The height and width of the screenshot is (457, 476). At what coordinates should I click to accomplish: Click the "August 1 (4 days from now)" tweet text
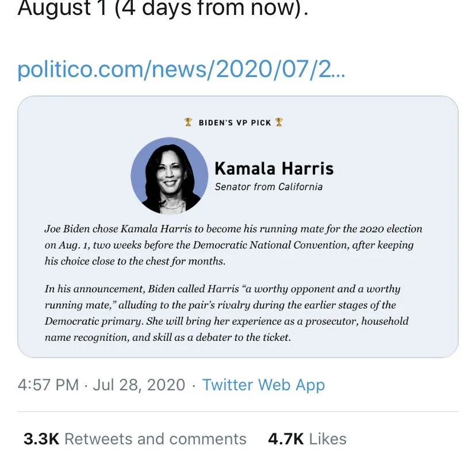[x=163, y=9]
